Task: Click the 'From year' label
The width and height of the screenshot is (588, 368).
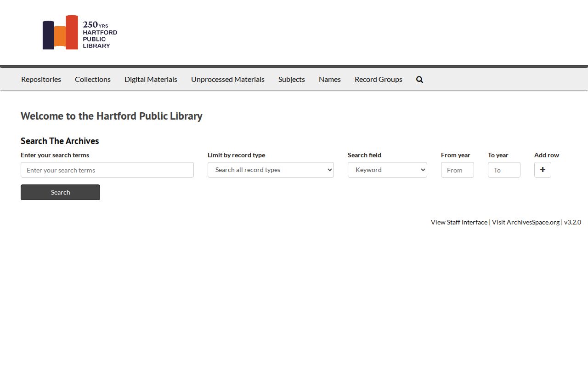Action: 456,155
